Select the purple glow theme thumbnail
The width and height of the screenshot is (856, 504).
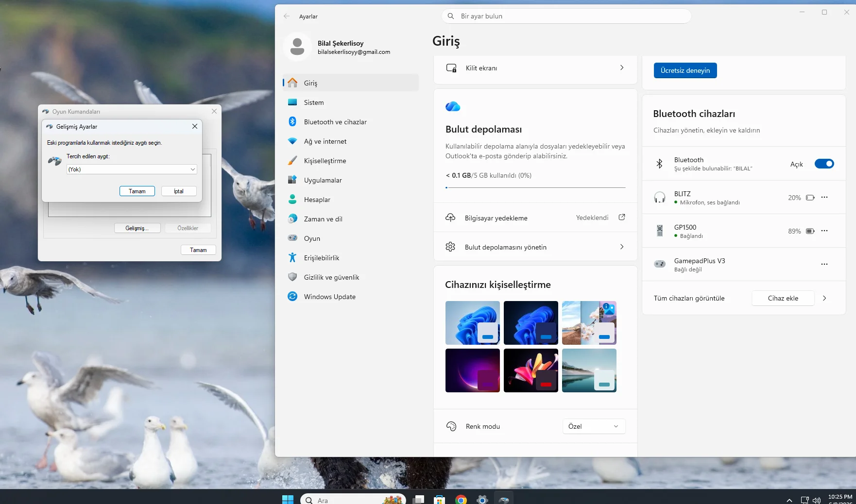click(x=473, y=370)
